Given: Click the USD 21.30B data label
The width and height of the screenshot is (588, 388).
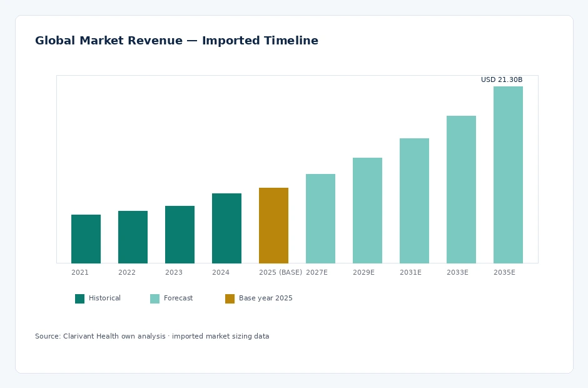Looking at the screenshot, I should click(502, 79).
